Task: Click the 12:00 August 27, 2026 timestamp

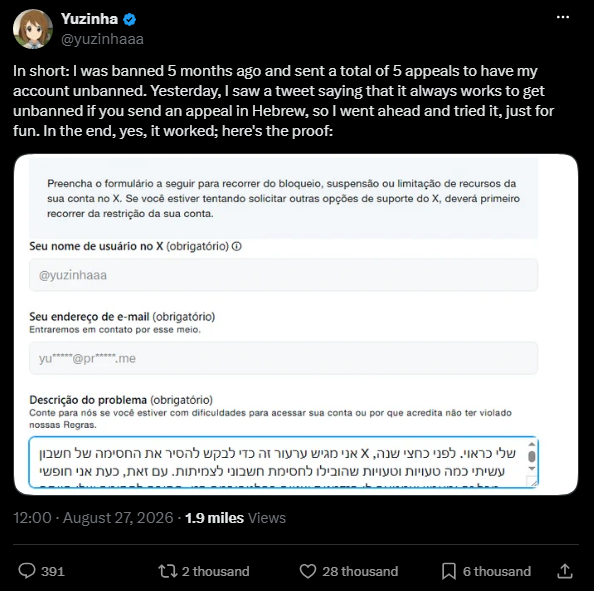Action: 93,518
